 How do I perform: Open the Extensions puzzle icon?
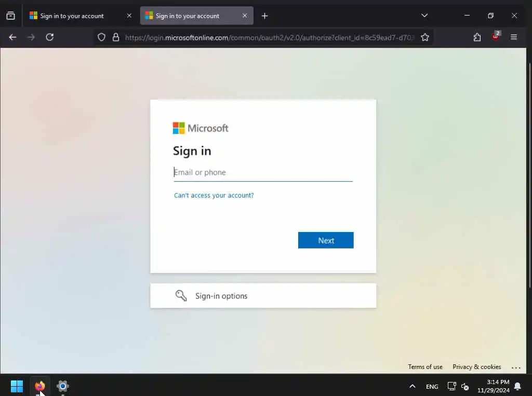pos(477,37)
